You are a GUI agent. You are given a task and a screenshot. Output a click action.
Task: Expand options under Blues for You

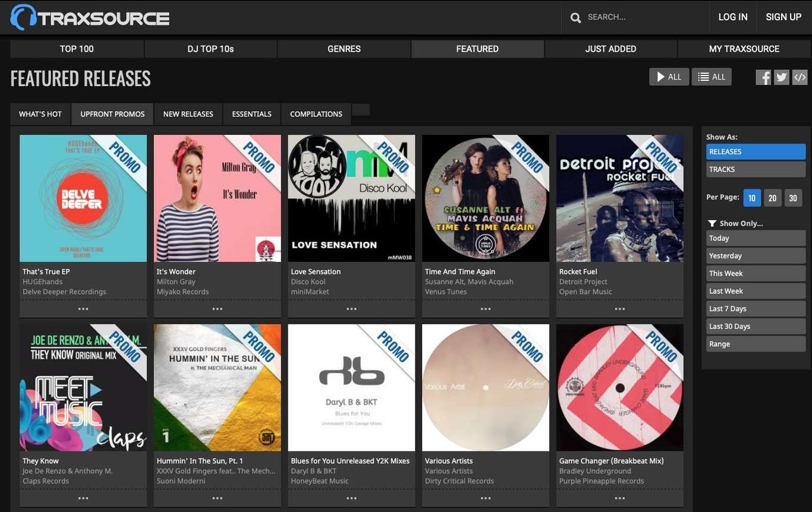click(x=351, y=498)
